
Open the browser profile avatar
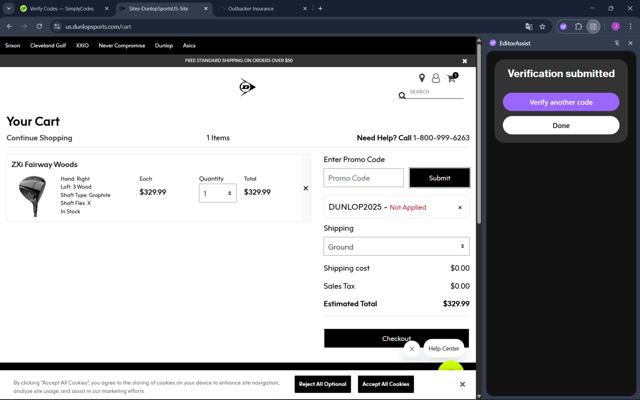point(616,27)
